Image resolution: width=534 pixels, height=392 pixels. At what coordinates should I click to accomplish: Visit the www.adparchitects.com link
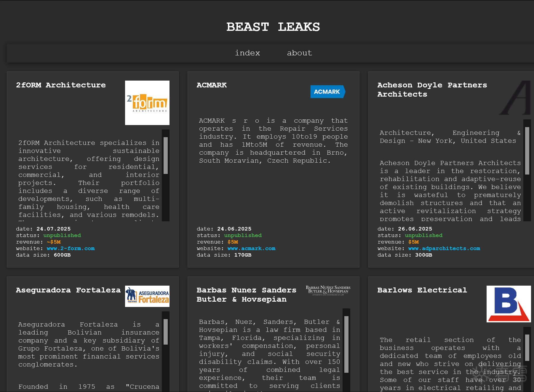pos(444,248)
